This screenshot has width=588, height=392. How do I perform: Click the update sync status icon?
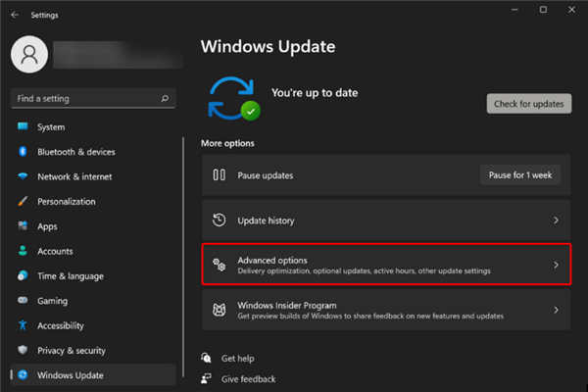click(x=234, y=98)
